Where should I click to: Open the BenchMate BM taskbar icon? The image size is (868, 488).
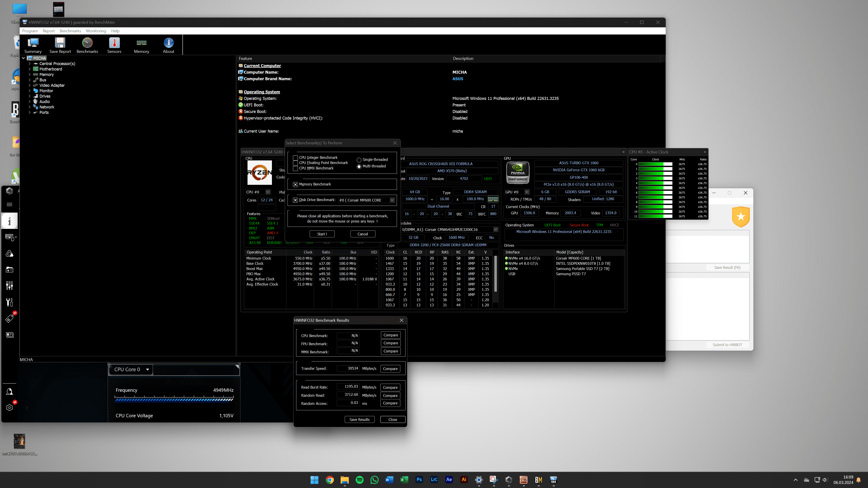538,480
